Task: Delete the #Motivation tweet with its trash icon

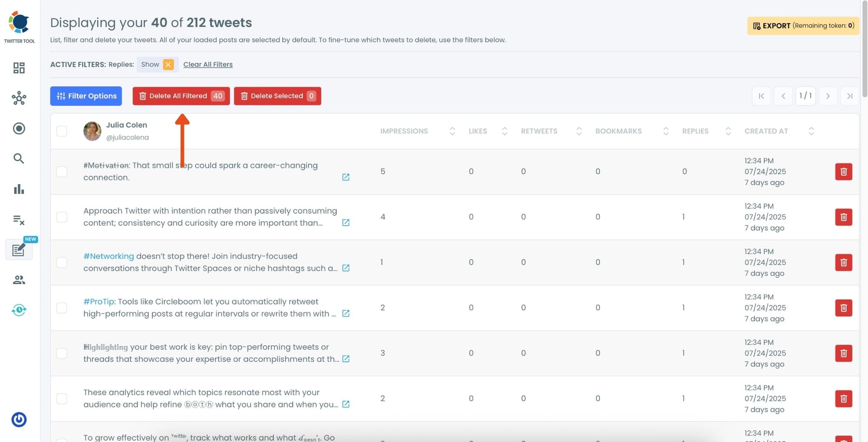Action: 843,172
